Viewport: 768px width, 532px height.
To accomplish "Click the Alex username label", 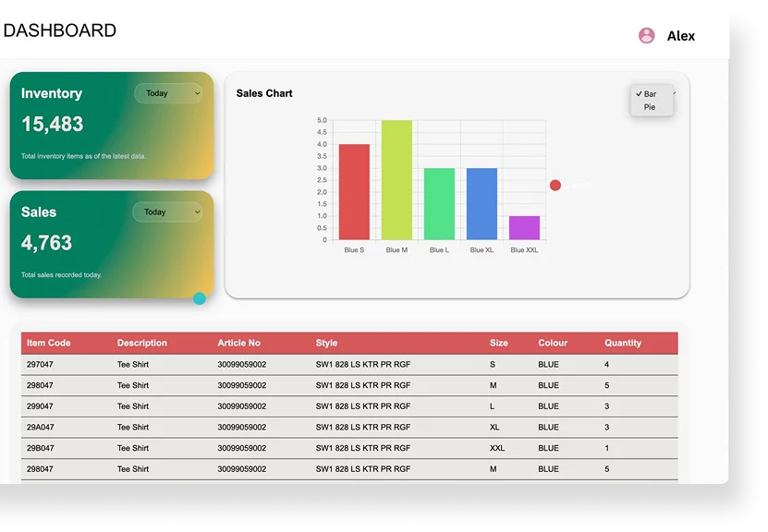I will (x=681, y=36).
